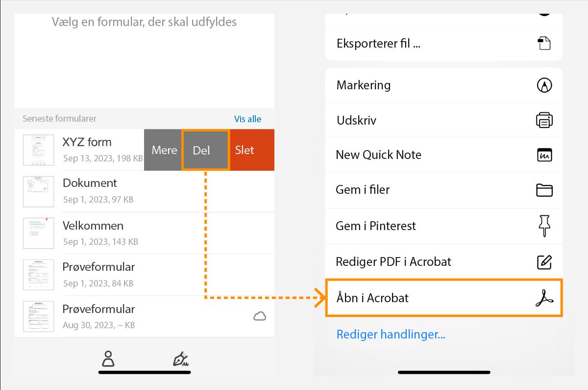Select the printer icon beside Udskriv
588x390 pixels.
[544, 120]
